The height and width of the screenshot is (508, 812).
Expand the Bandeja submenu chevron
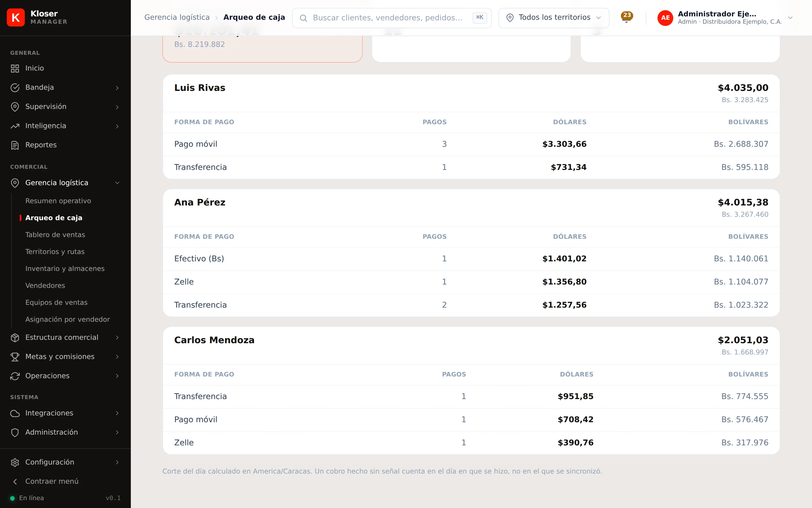pos(117,88)
